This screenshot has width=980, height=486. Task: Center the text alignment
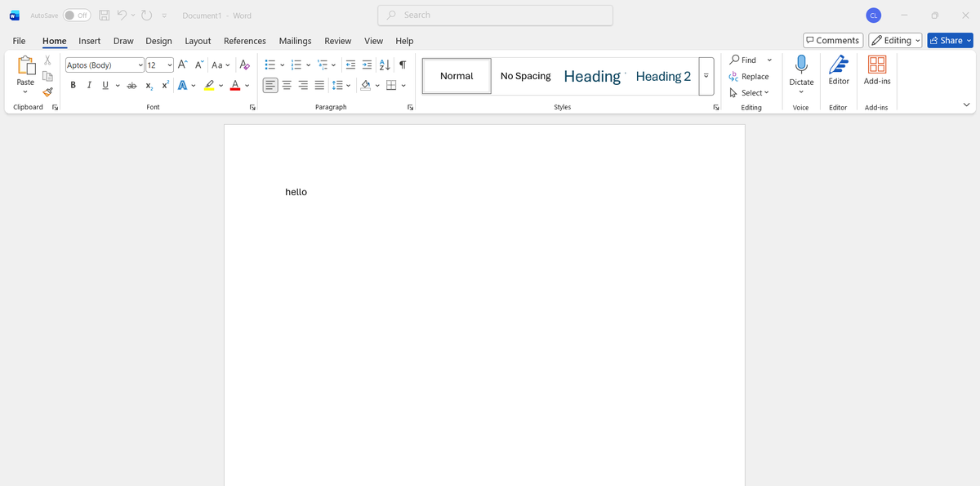click(287, 86)
